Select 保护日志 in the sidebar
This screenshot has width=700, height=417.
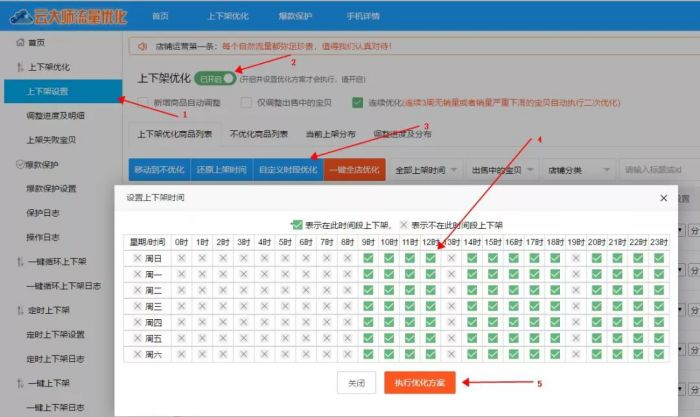coord(42,213)
